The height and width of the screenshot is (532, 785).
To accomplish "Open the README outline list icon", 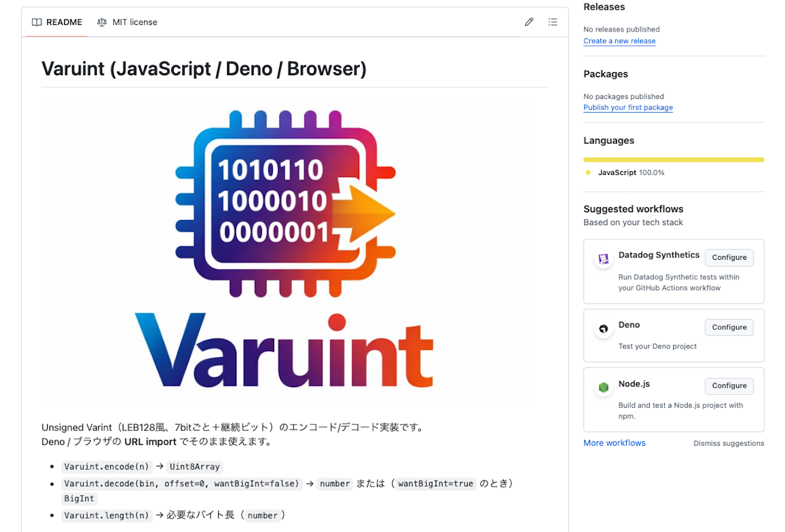I will pyautogui.click(x=553, y=22).
